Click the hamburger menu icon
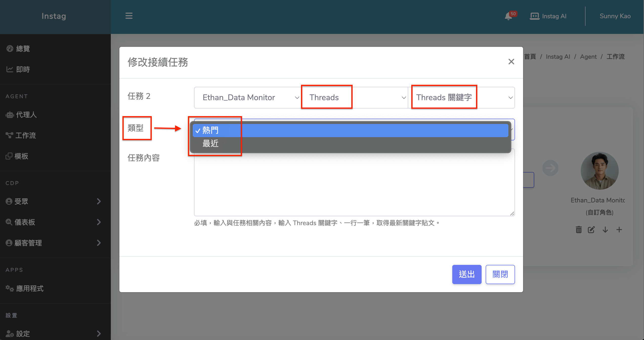The width and height of the screenshot is (644, 340). click(129, 16)
